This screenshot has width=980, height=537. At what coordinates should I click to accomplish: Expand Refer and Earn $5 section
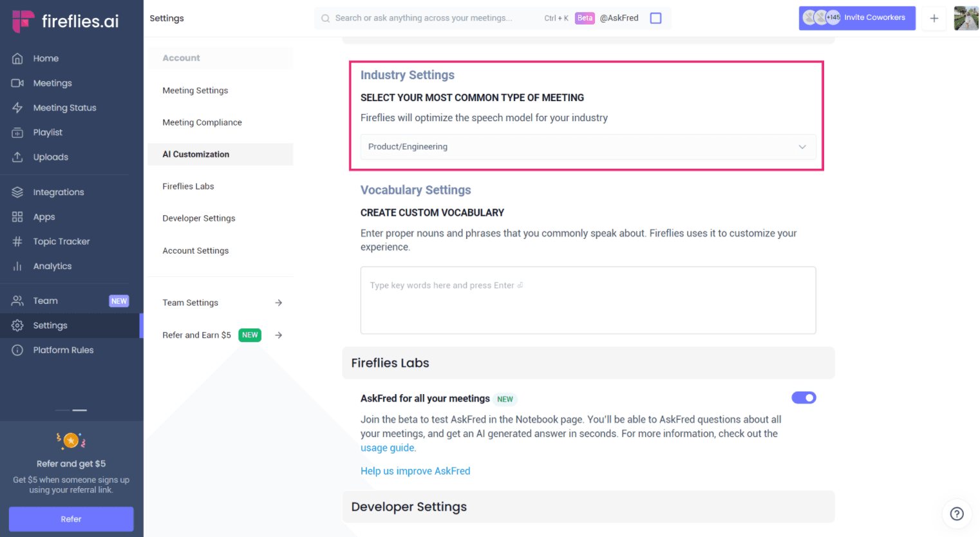278,335
